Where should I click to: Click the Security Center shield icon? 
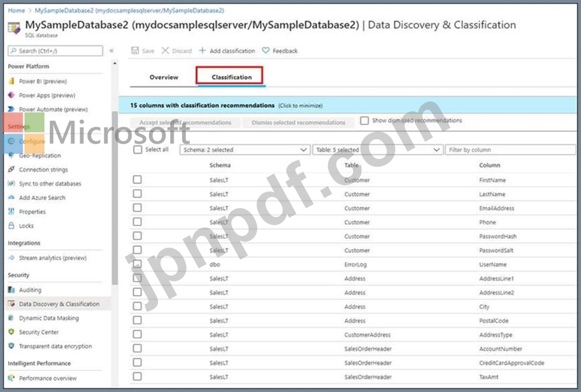(12, 332)
